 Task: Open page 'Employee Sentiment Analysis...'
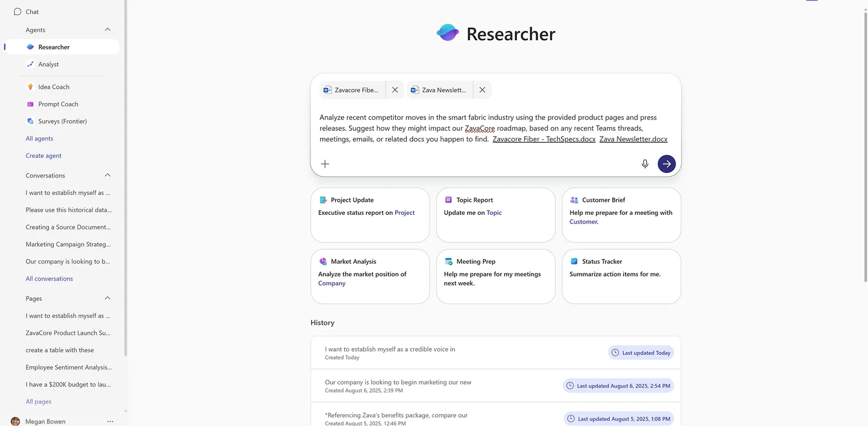tap(69, 367)
